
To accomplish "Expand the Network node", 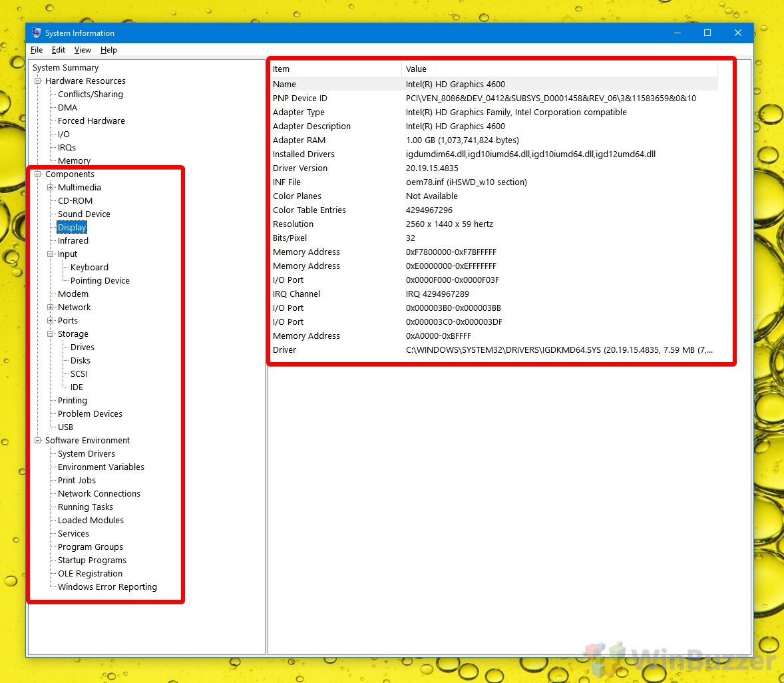I will point(51,307).
